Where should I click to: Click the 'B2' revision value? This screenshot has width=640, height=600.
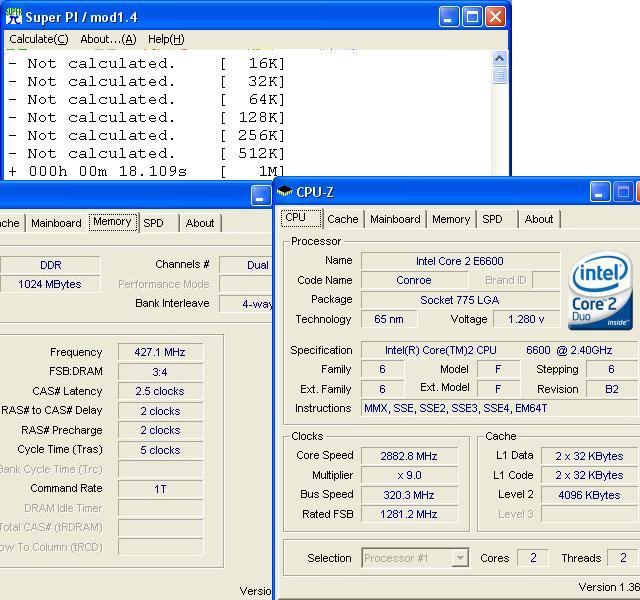click(x=611, y=389)
